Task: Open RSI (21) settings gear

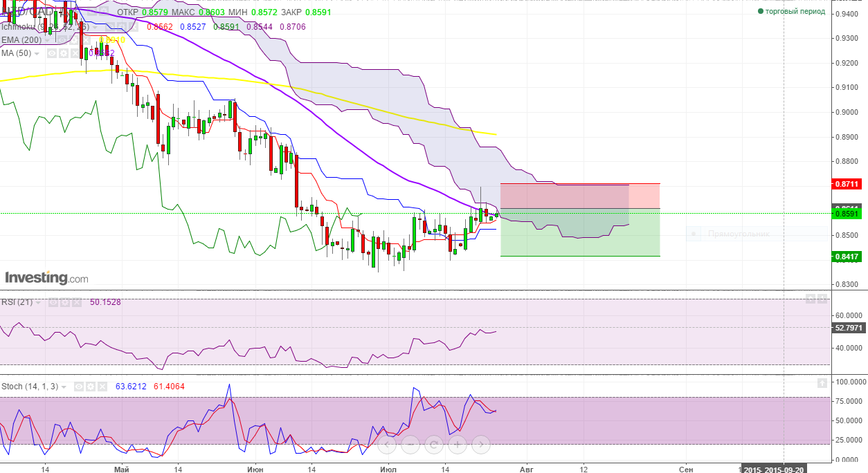Action: [x=65, y=302]
